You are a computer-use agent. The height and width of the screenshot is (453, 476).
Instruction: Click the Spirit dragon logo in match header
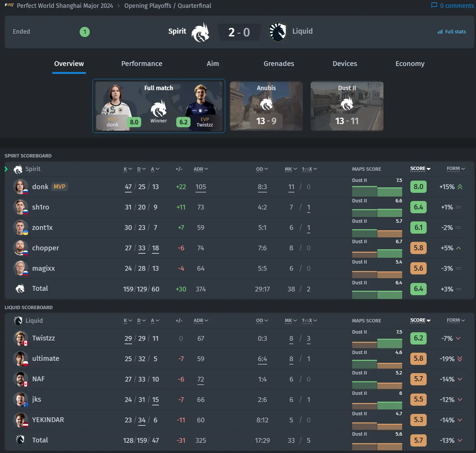tap(200, 32)
